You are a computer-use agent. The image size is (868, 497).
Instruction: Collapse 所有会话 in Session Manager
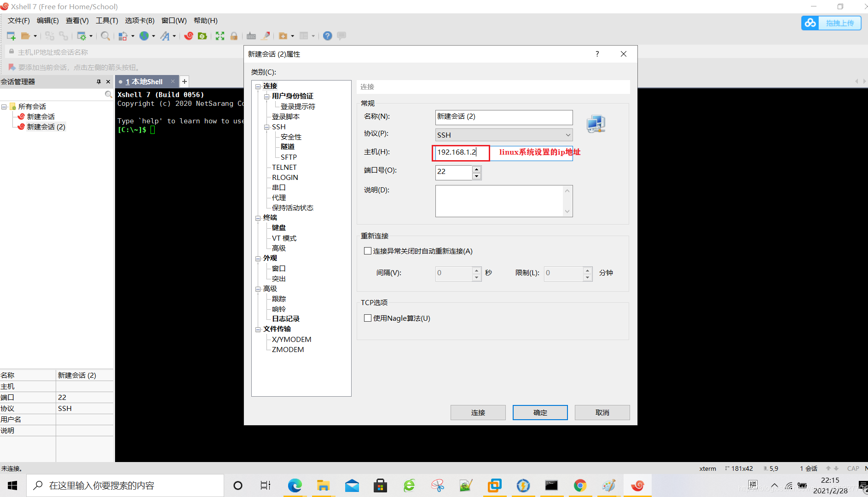tap(4, 107)
